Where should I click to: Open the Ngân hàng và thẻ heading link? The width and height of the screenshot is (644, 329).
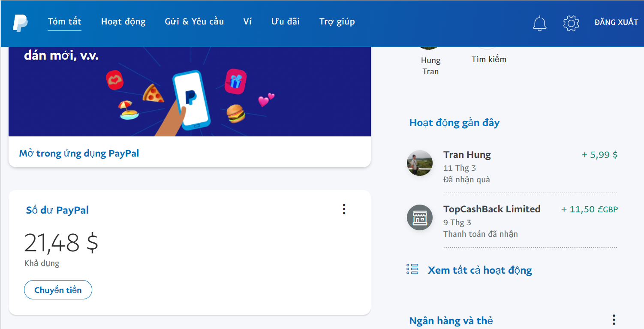(451, 321)
